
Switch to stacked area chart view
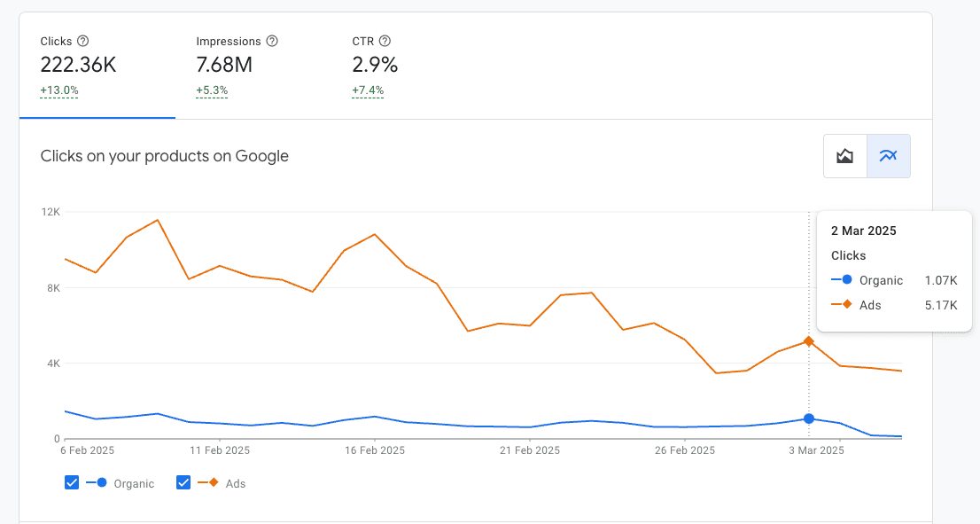point(845,156)
